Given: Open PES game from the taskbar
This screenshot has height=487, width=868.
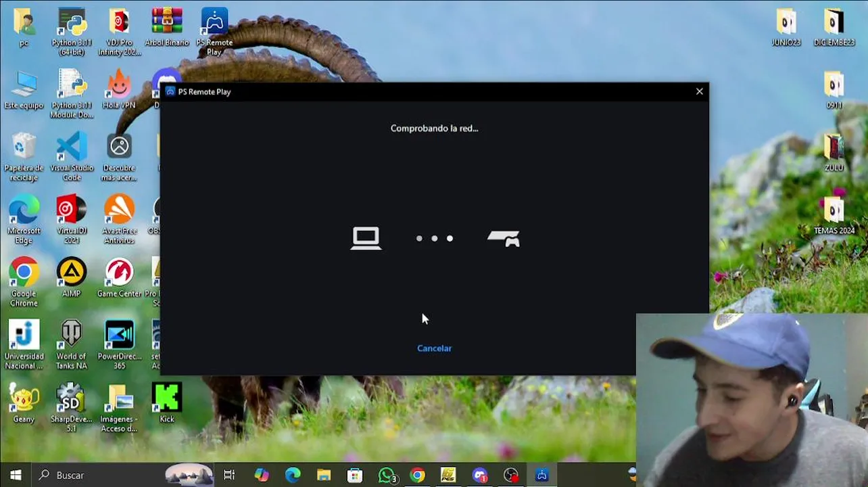Looking at the screenshot, I should (448, 475).
